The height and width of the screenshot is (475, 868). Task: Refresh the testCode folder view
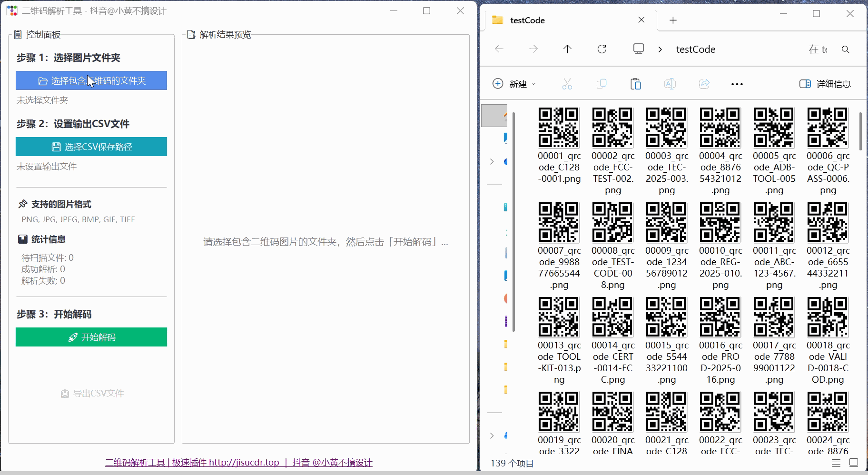602,49
